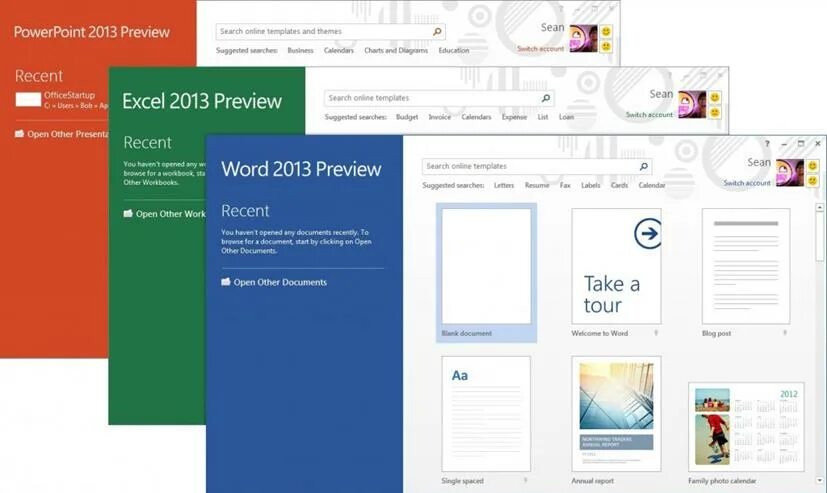Click List suggested search in Excel
Screen dimensions: 827x493
tap(543, 117)
